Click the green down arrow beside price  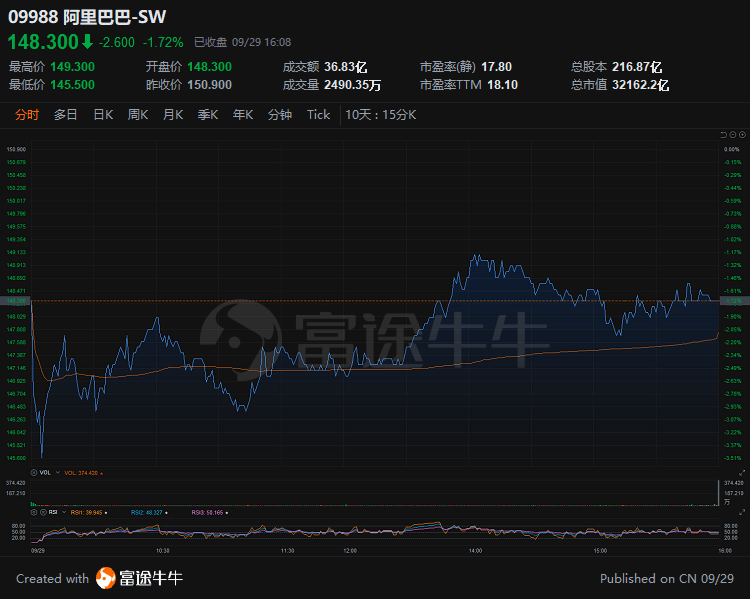87,42
